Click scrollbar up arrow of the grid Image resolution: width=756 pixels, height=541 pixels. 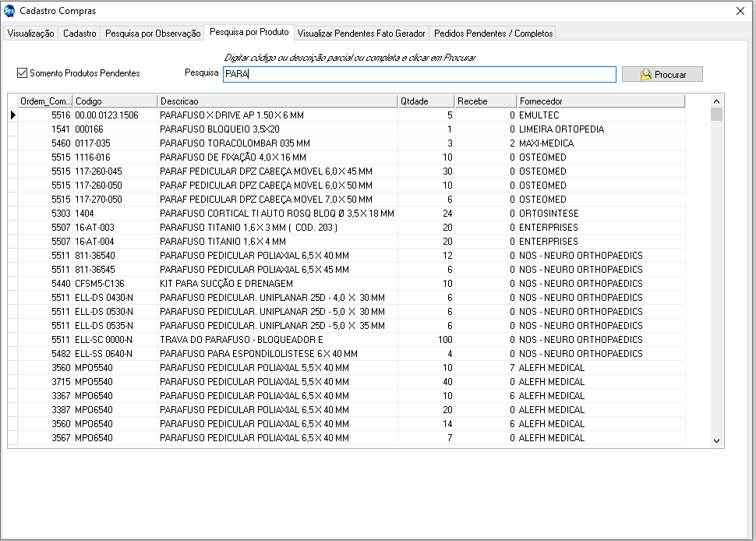pyautogui.click(x=716, y=101)
